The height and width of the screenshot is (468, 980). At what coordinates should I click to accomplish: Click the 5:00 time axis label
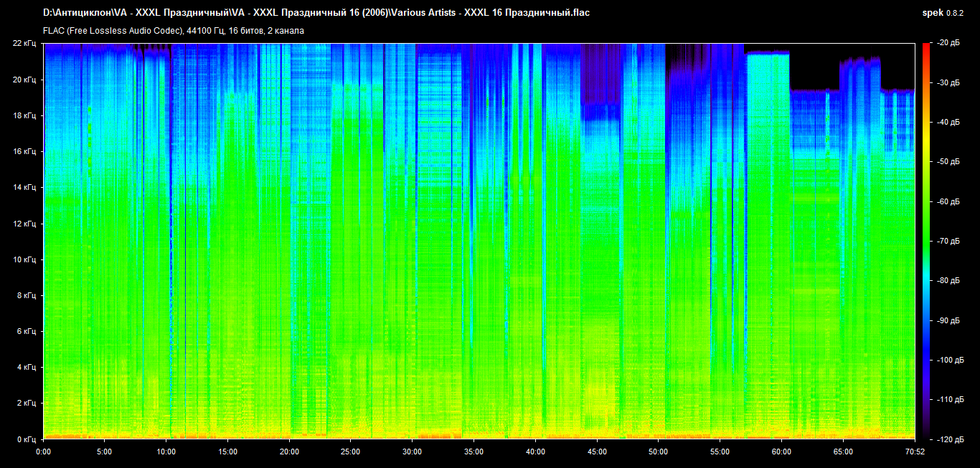105,452
